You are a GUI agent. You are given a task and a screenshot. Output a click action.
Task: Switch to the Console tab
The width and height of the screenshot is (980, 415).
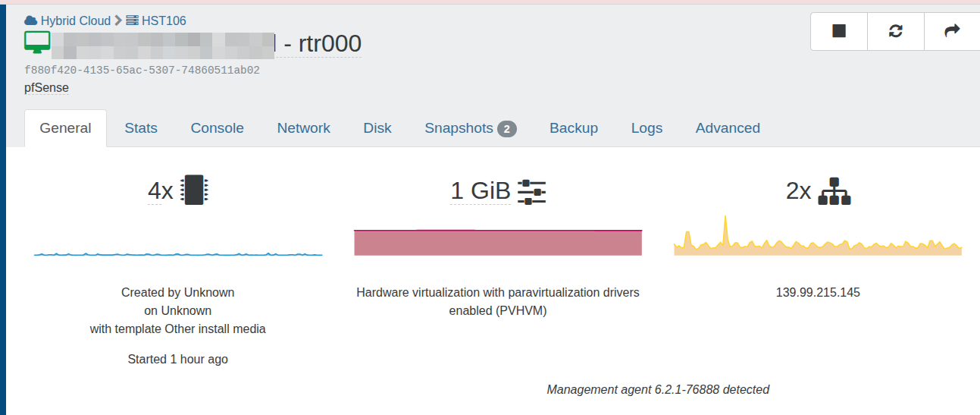pos(217,128)
